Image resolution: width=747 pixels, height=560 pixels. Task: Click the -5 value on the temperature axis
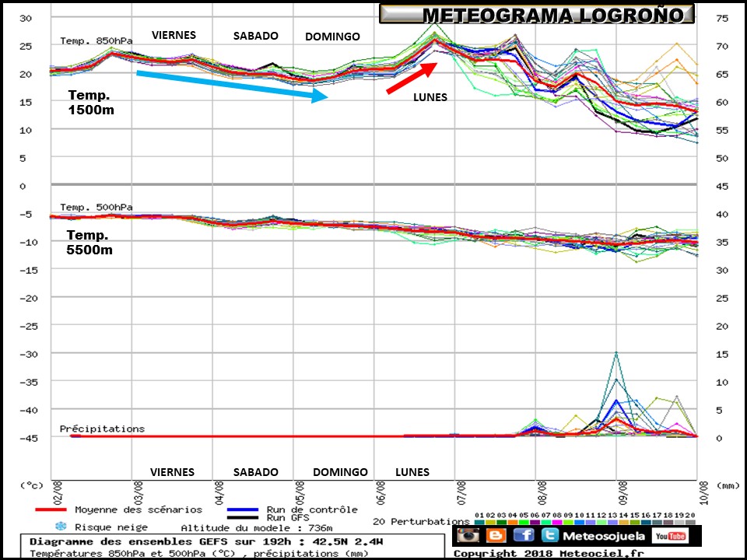(x=26, y=214)
